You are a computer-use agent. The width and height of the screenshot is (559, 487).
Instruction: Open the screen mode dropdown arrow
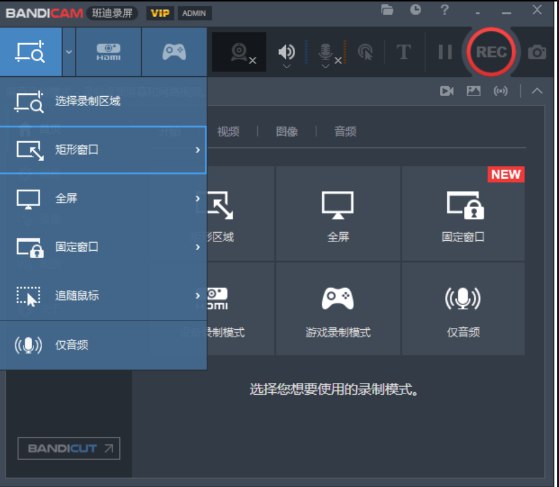69,52
